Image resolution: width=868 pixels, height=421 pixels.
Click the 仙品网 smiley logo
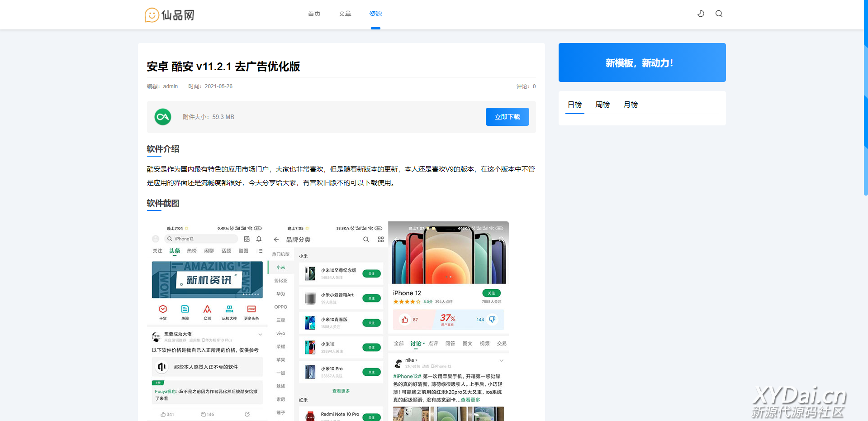tap(152, 15)
